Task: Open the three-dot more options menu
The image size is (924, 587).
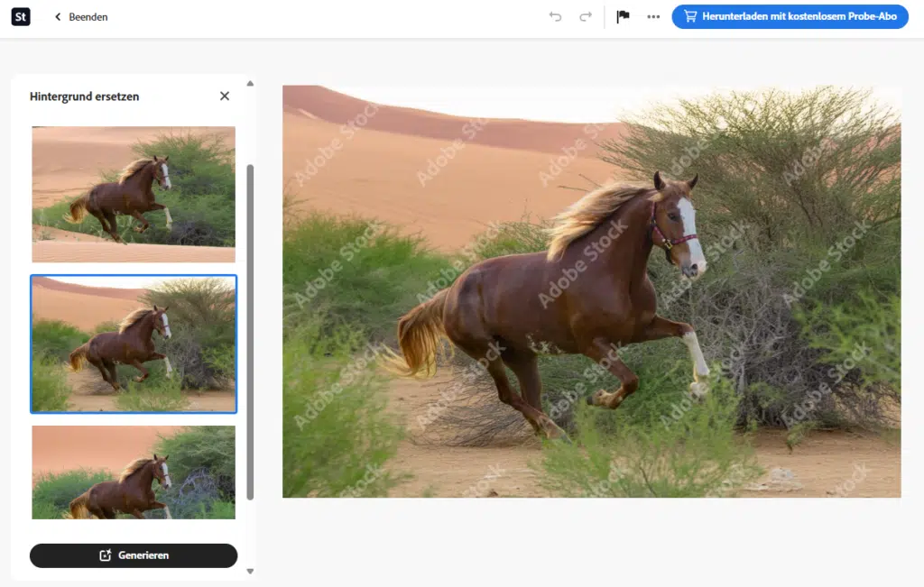Action: click(653, 16)
